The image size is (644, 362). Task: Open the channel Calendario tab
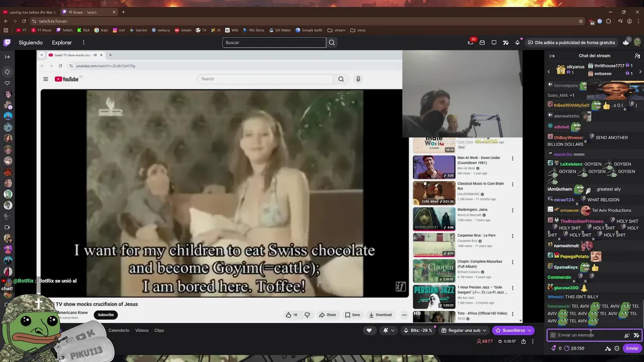119,330
